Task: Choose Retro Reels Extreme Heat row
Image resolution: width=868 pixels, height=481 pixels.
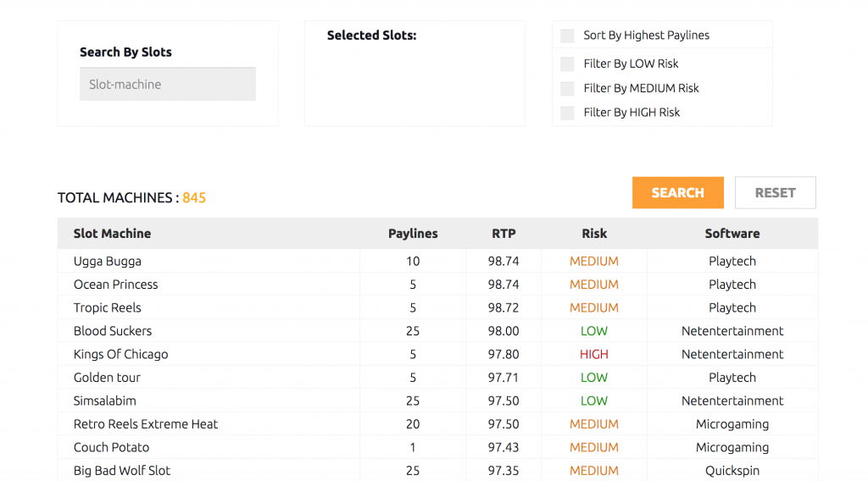Action: coord(437,423)
